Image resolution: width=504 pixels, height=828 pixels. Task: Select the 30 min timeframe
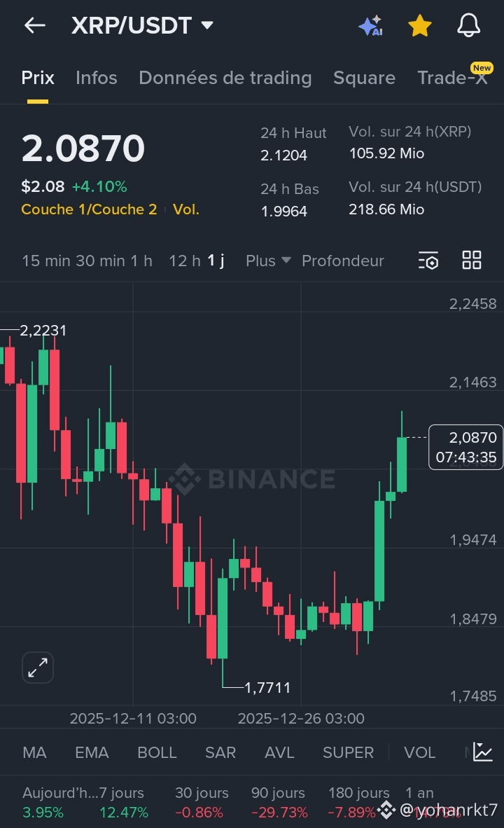[100, 261]
